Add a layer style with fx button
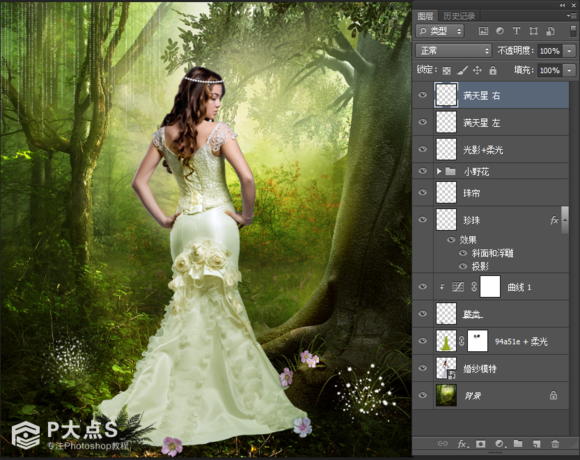580x460 pixels. [x=462, y=444]
